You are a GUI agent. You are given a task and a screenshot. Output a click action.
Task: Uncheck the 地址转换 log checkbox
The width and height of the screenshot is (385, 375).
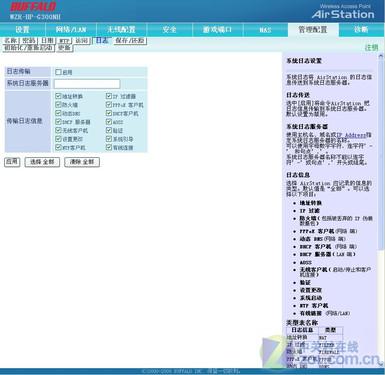(58, 96)
